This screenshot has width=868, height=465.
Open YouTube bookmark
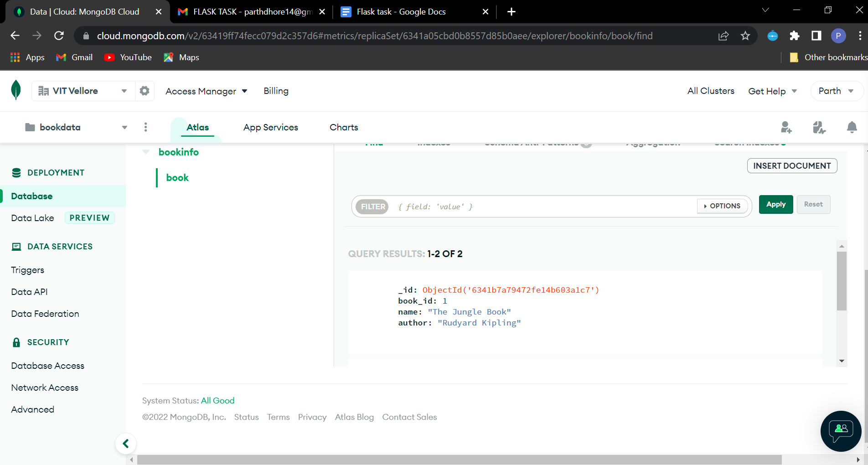pos(128,57)
